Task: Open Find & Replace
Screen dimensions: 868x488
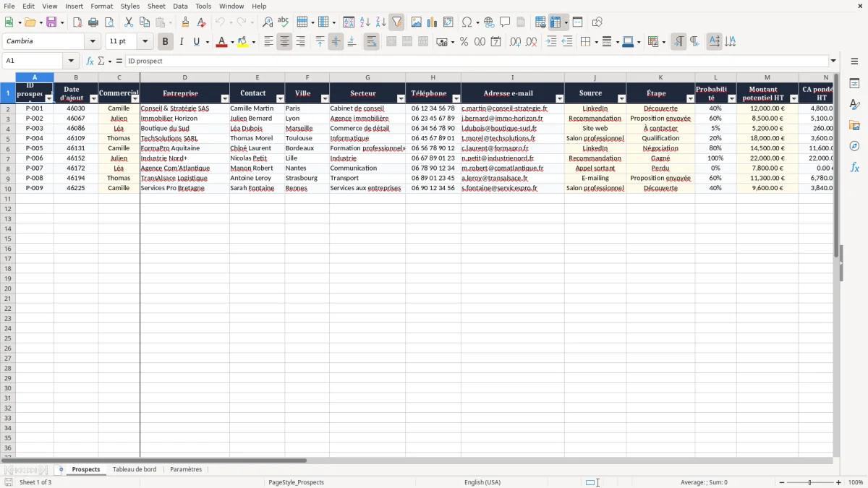Action: click(268, 22)
